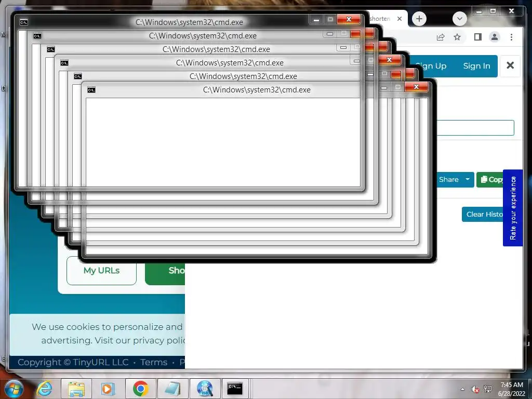Select the cmd.exe taskbar button
This screenshot has width=532, height=399.
(x=235, y=389)
